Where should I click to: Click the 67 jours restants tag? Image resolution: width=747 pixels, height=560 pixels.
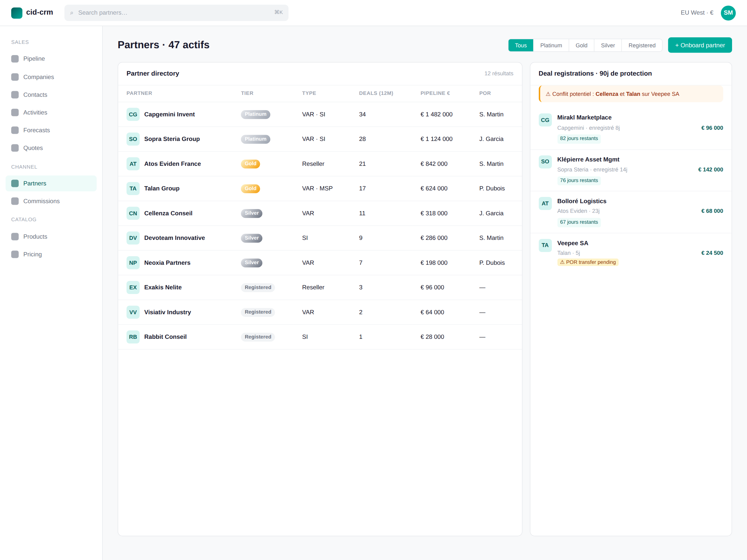click(x=579, y=222)
